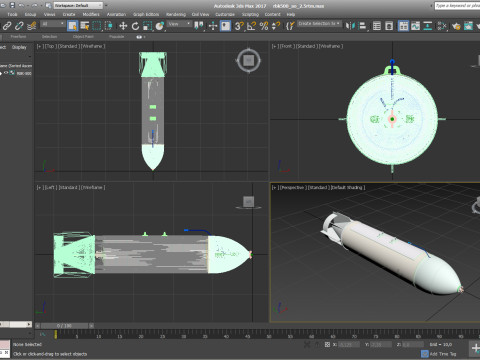The width and height of the screenshot is (480, 360).
Task: Open the Modifiers menu
Action: pos(91,14)
